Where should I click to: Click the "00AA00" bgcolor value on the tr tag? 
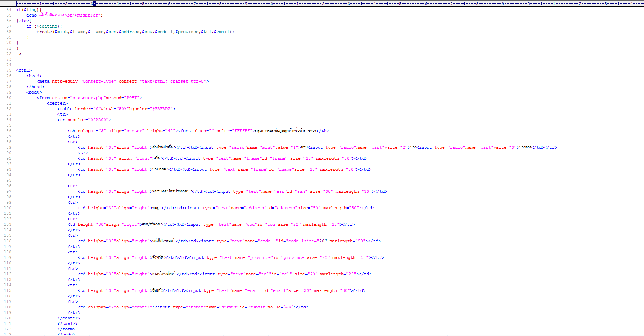click(x=98, y=120)
